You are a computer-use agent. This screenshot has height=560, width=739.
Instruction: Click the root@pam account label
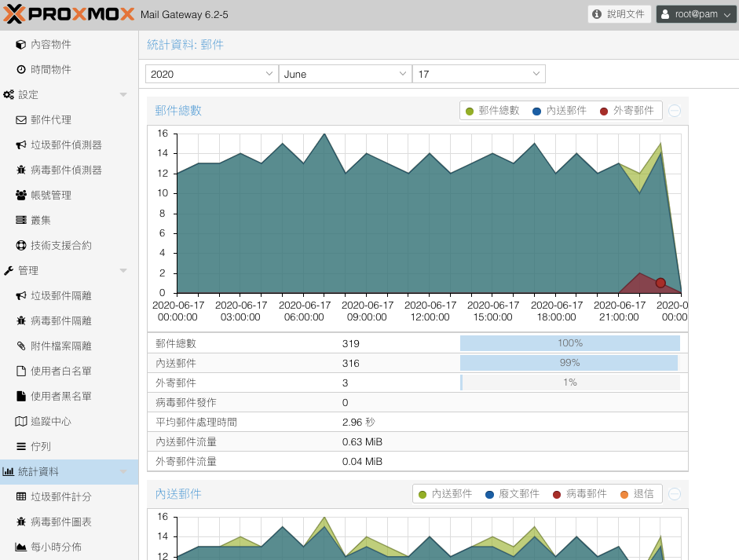point(696,14)
